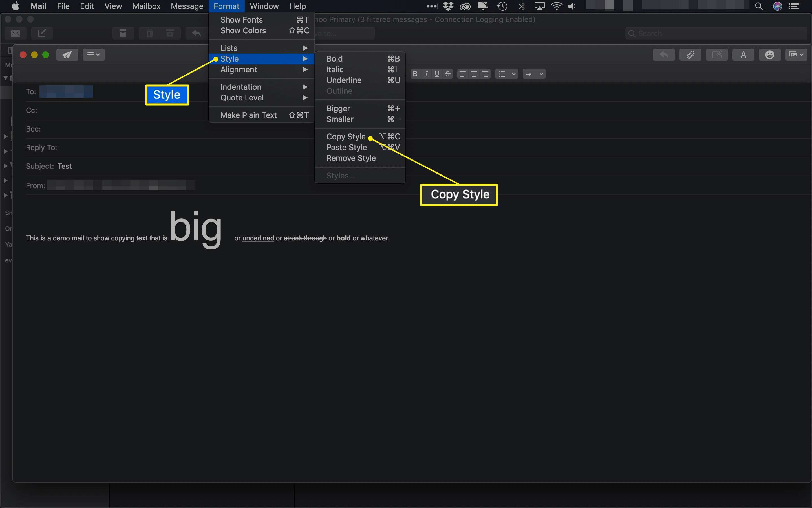
Task: Open the photo browser dropdown
Action: coord(796,55)
